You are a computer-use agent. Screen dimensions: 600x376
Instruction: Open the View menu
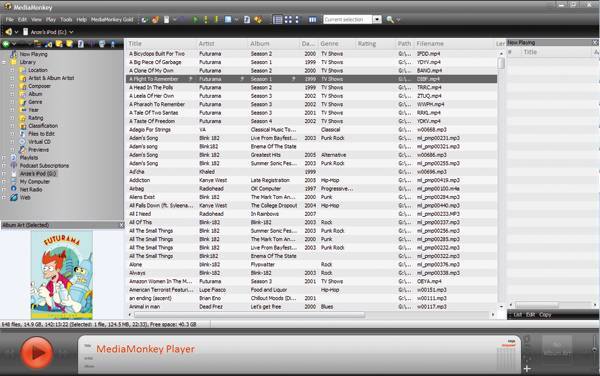36,20
